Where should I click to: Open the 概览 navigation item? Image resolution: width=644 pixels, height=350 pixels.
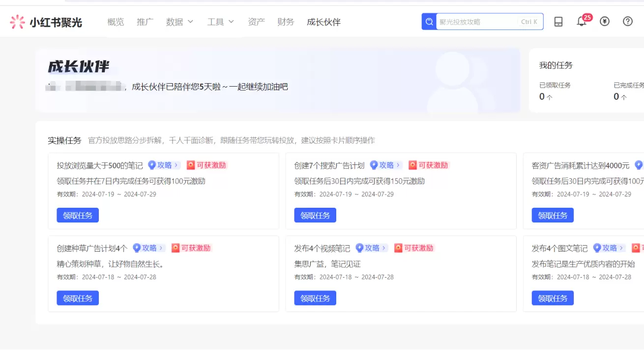(x=116, y=22)
